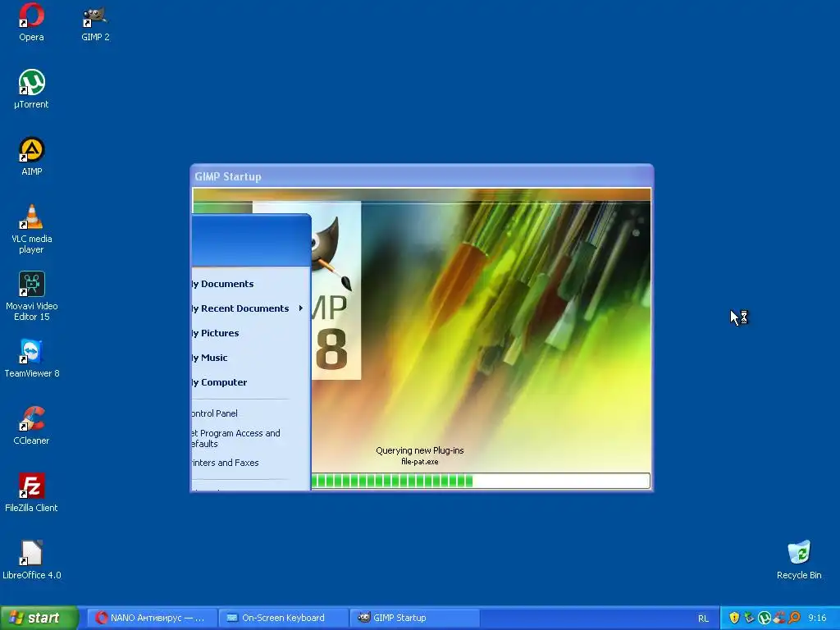The image size is (840, 630).
Task: Click the RL language indicator
Action: [x=703, y=619]
